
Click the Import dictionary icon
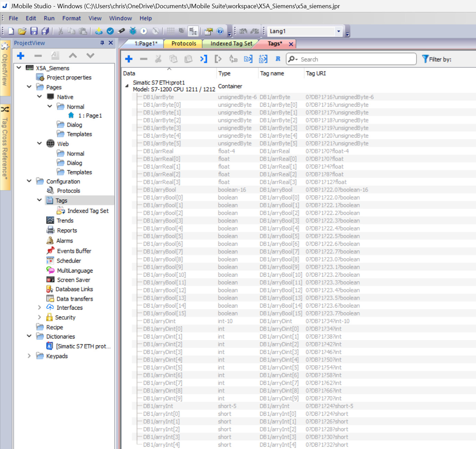(x=248, y=59)
